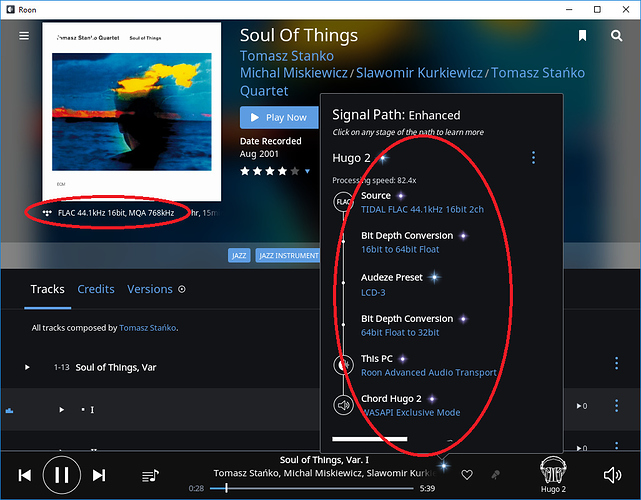The width and height of the screenshot is (641, 500).
Task: Click the FLAC 44.1kHz 16bit MQA format label
Action: 116,213
